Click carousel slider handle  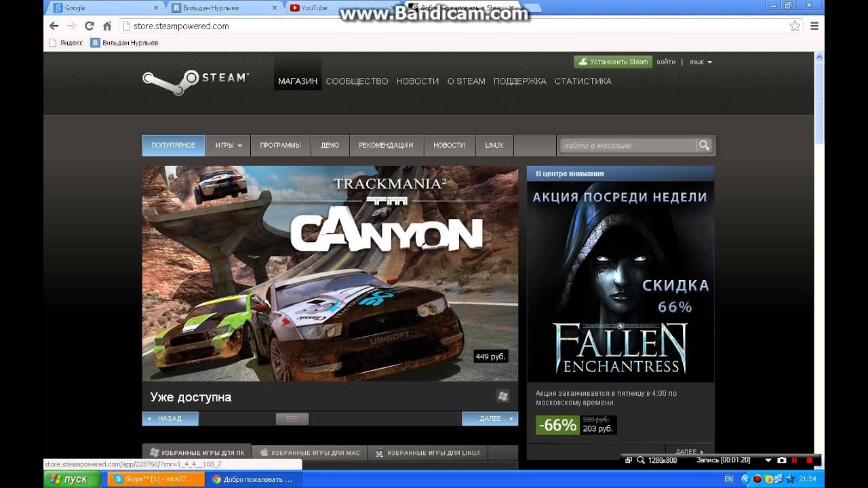coord(292,419)
